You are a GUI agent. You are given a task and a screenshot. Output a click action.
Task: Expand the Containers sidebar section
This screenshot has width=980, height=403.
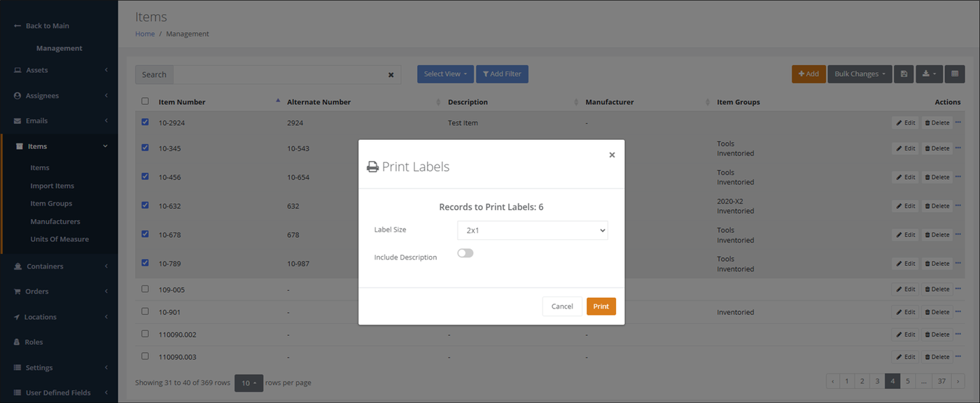pos(59,266)
